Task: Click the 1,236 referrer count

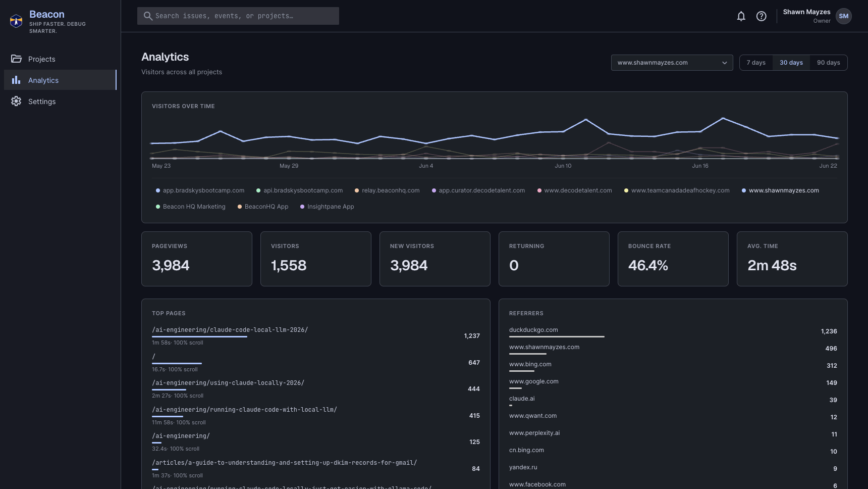Action: tap(829, 331)
